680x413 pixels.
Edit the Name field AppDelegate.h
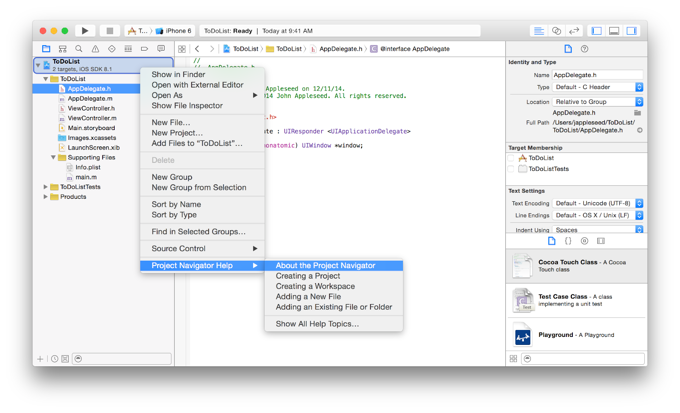pos(597,75)
